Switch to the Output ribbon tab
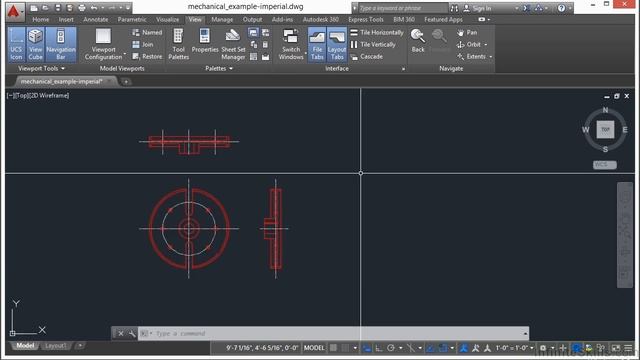 coord(252,20)
